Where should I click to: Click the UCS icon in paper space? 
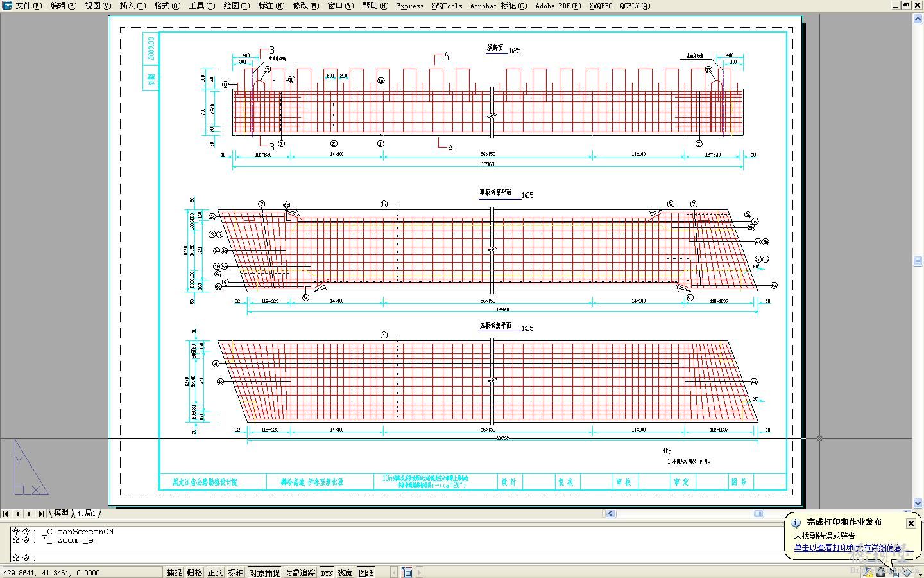(x=31, y=467)
